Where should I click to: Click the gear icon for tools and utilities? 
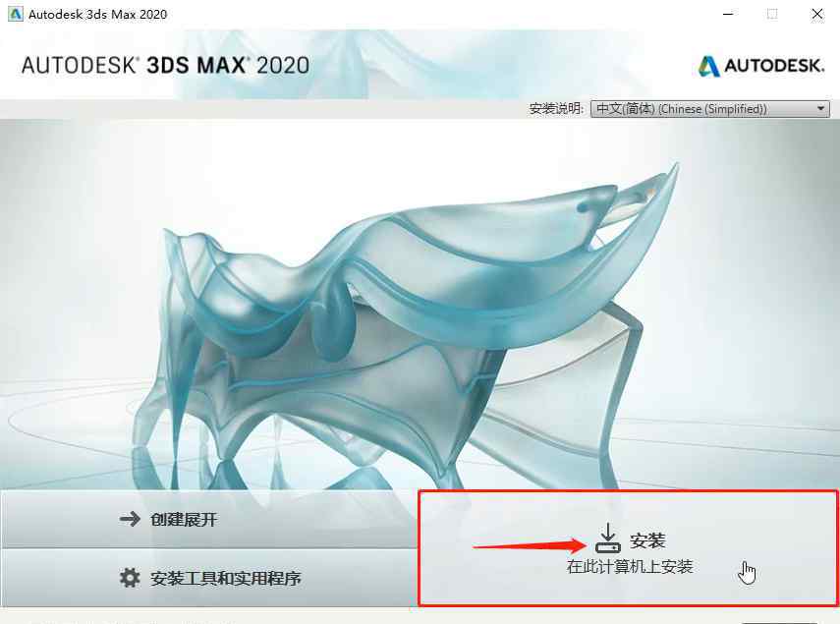pyautogui.click(x=129, y=578)
